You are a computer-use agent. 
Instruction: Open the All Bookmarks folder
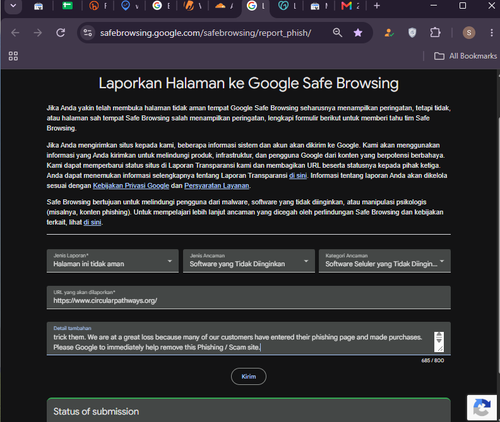click(x=465, y=56)
